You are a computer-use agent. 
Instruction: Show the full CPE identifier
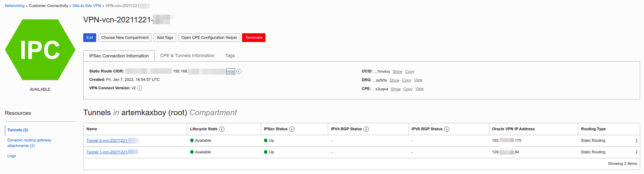396,89
